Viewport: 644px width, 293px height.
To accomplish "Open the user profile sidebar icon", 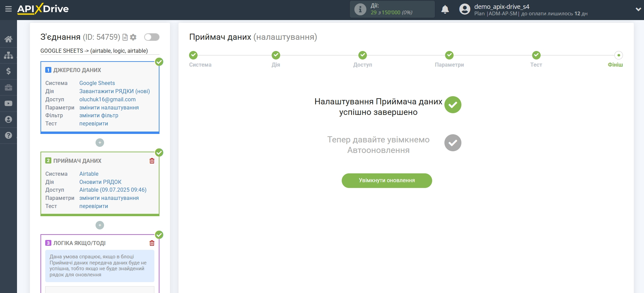I will coord(9,119).
